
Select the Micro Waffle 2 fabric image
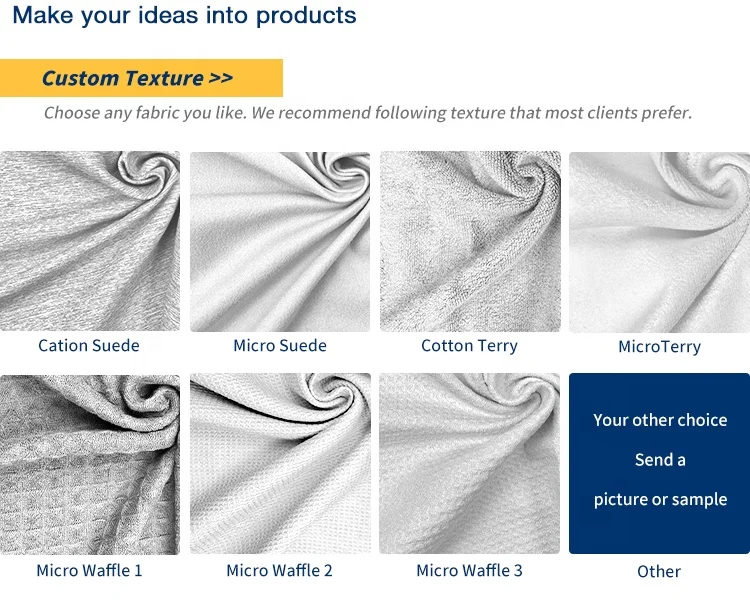(280, 464)
